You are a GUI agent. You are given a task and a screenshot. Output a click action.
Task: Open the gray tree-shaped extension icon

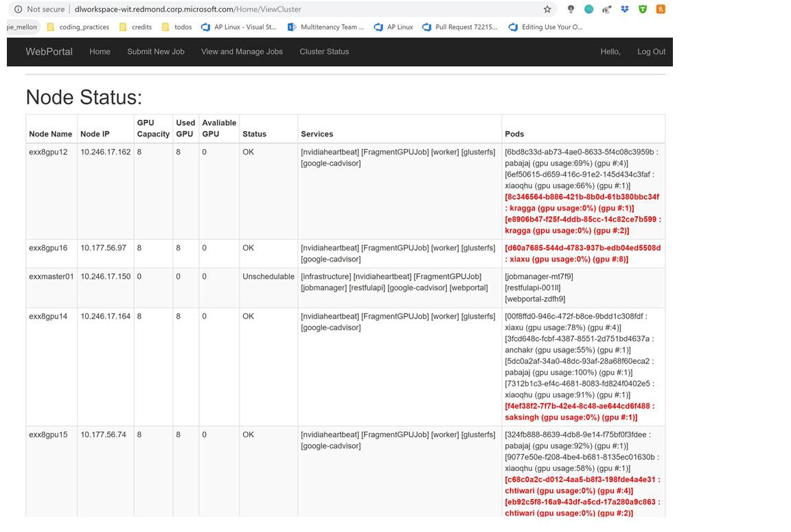click(571, 10)
